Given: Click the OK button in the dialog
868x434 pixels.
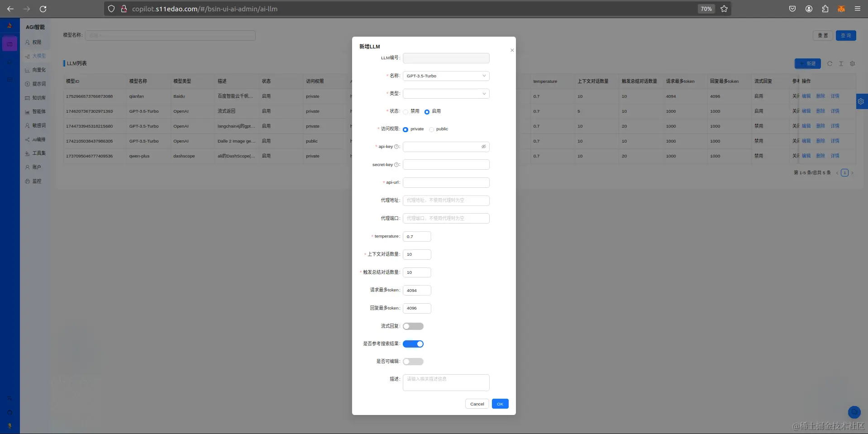Looking at the screenshot, I should [500, 404].
